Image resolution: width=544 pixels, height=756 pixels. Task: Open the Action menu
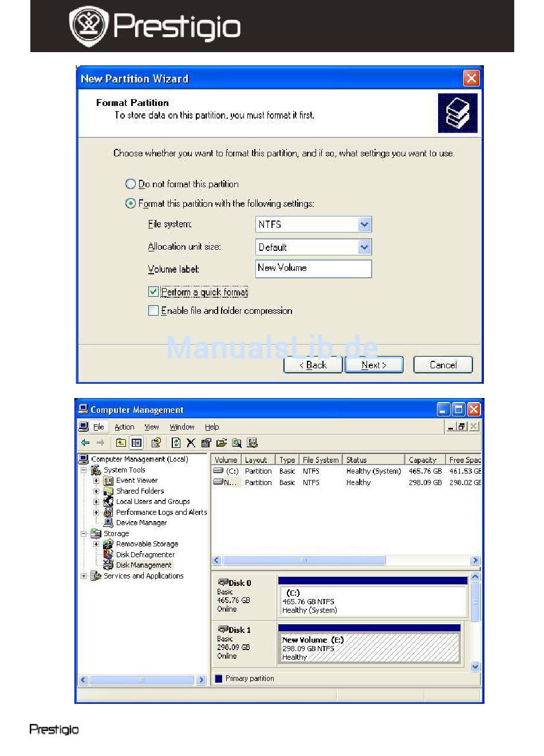[124, 427]
